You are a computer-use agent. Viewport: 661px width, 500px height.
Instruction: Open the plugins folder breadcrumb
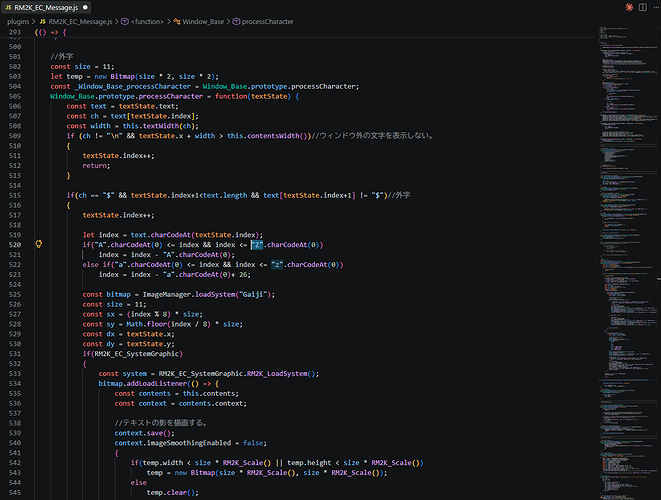click(x=18, y=22)
